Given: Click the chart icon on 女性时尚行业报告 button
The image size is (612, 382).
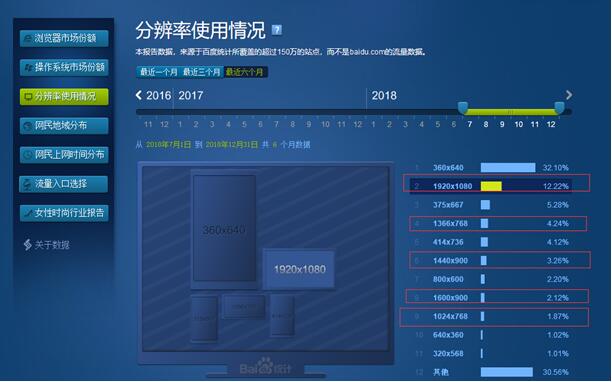Looking at the screenshot, I should point(28,213).
